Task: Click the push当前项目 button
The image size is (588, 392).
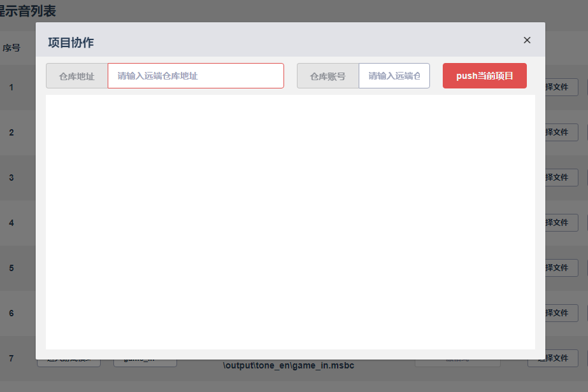Action: [485, 76]
